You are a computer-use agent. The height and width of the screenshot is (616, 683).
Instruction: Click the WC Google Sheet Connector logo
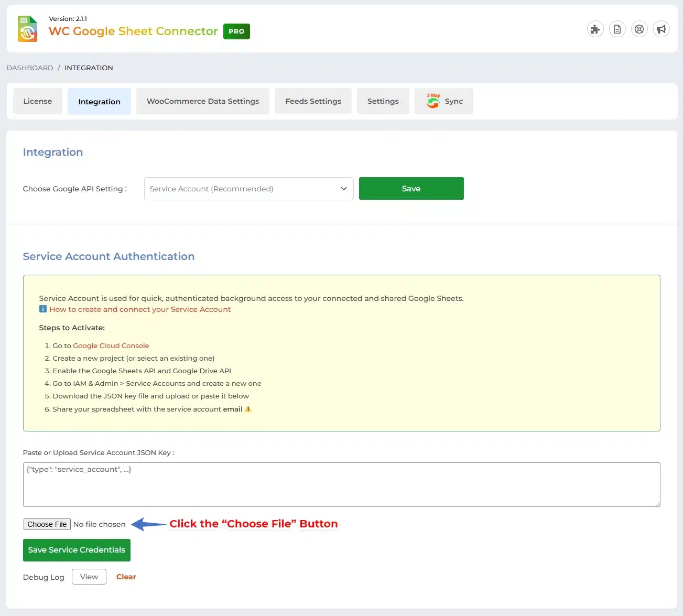[28, 29]
